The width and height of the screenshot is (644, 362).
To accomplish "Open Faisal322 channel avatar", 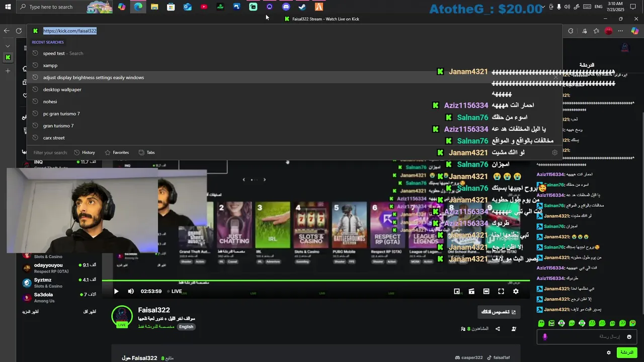I will point(122,316).
